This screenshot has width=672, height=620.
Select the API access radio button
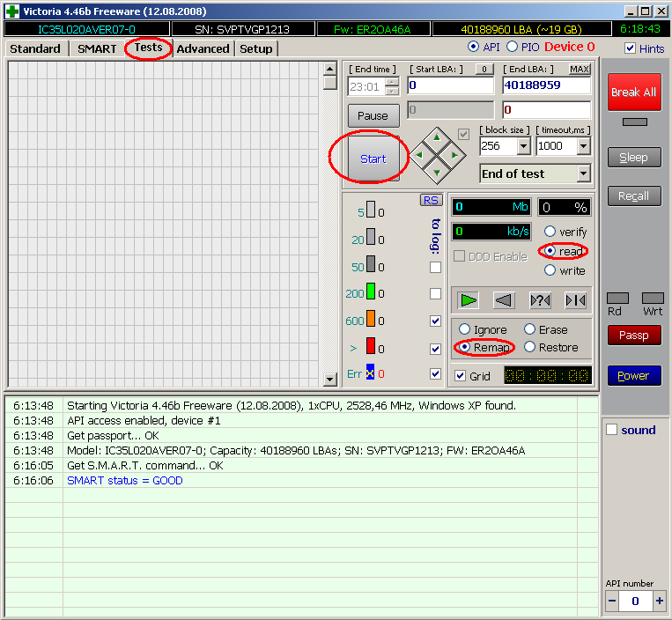pyautogui.click(x=473, y=47)
